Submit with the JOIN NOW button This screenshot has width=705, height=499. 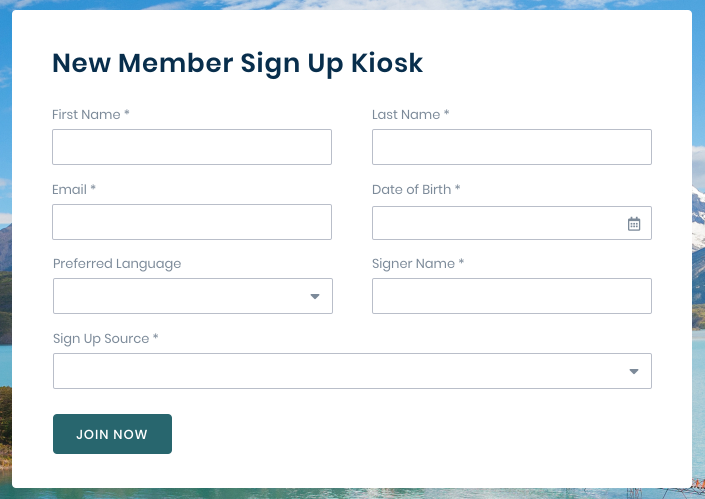click(112, 434)
